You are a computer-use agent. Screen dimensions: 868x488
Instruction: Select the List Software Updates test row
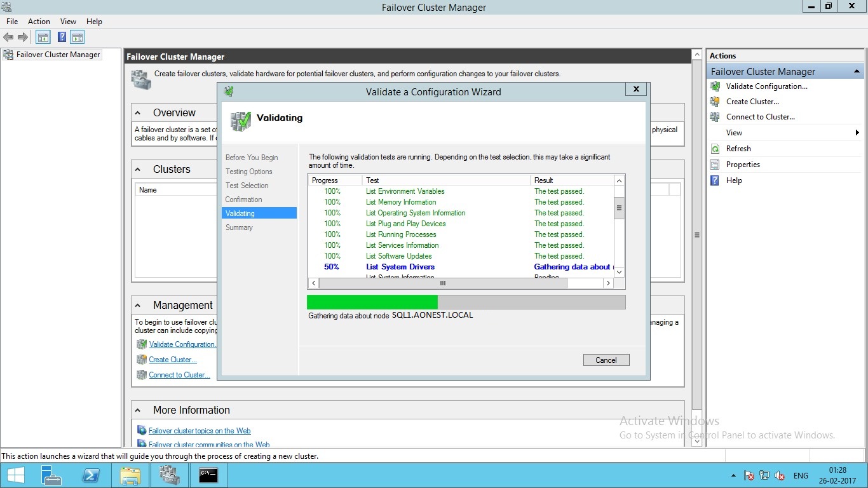click(x=461, y=256)
